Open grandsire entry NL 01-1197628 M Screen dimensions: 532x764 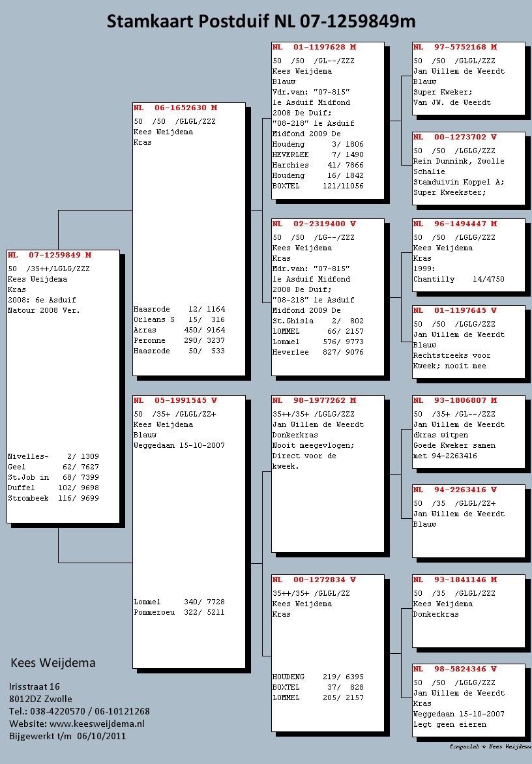point(315,47)
